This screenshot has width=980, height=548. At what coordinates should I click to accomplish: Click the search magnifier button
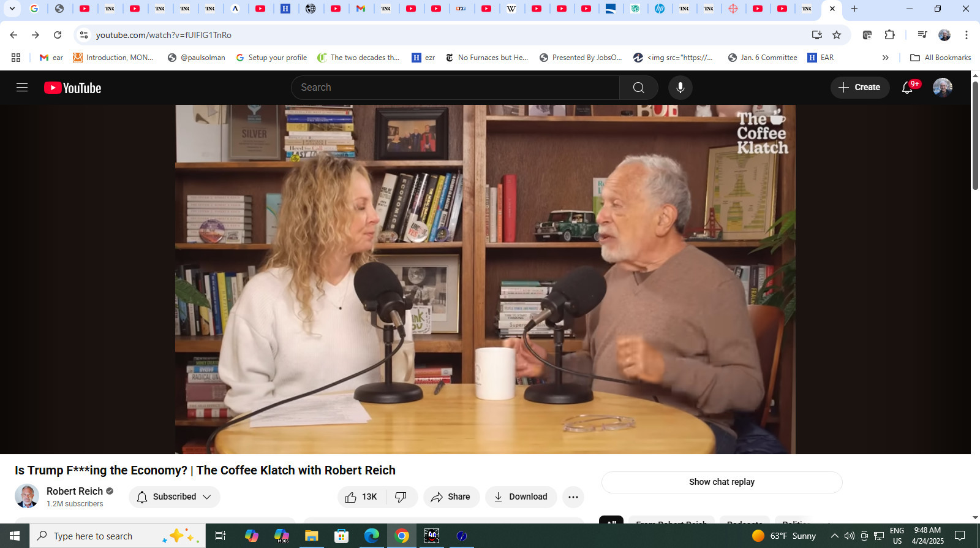tap(638, 88)
